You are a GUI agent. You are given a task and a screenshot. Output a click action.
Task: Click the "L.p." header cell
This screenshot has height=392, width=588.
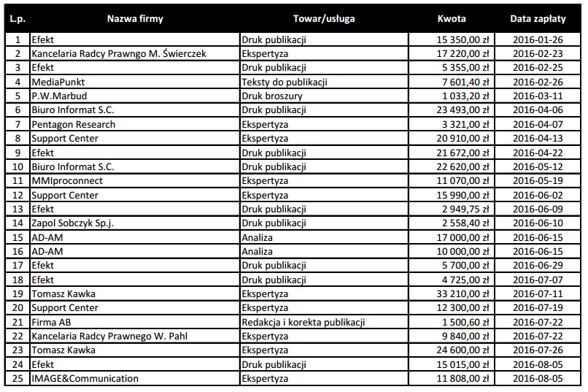coord(18,19)
